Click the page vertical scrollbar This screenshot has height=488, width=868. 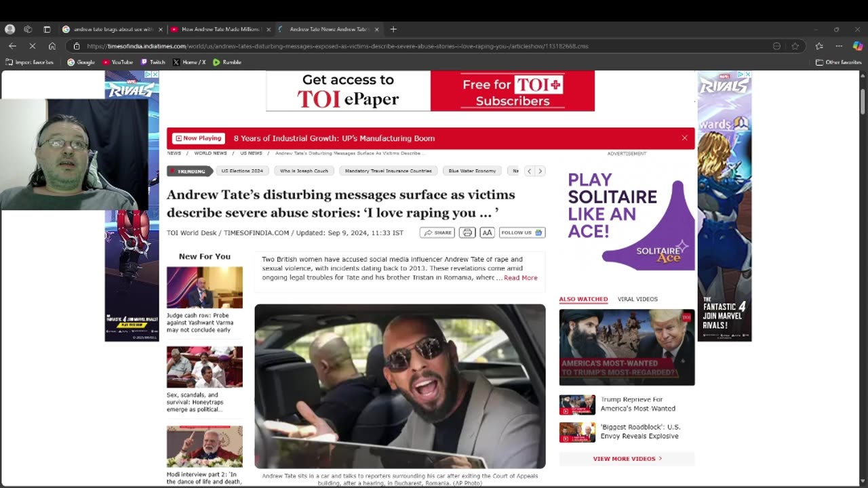tap(863, 102)
